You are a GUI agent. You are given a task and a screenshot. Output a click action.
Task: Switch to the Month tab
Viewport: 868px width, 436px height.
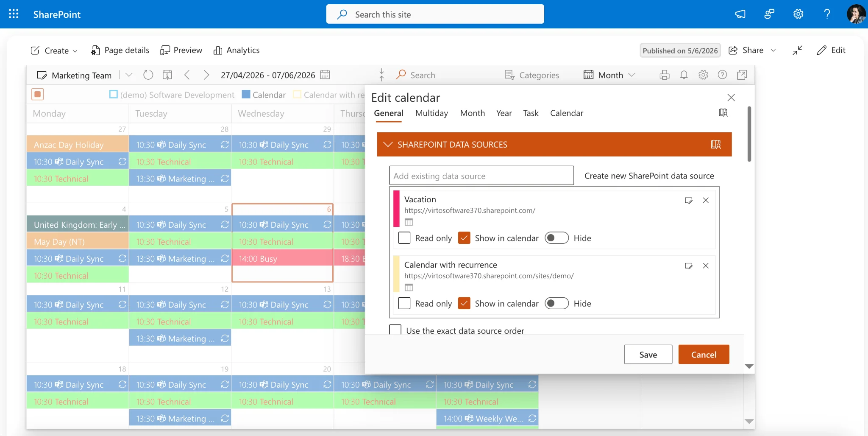(x=473, y=113)
